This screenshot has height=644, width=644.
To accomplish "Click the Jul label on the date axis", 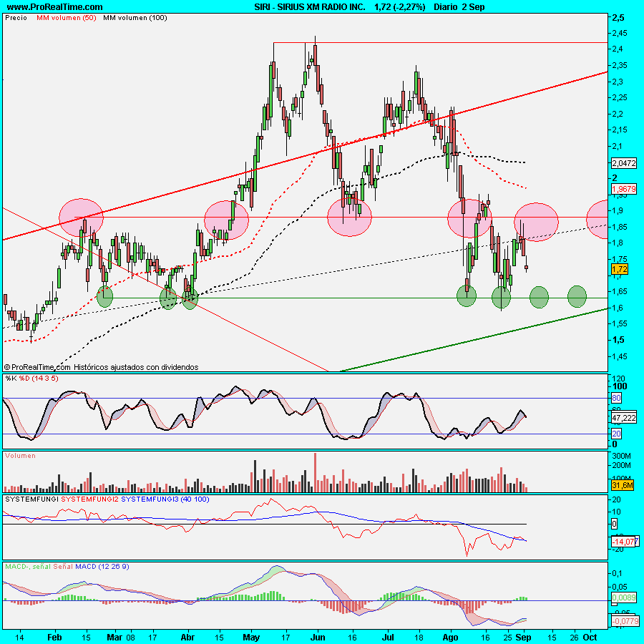I will pos(388,638).
